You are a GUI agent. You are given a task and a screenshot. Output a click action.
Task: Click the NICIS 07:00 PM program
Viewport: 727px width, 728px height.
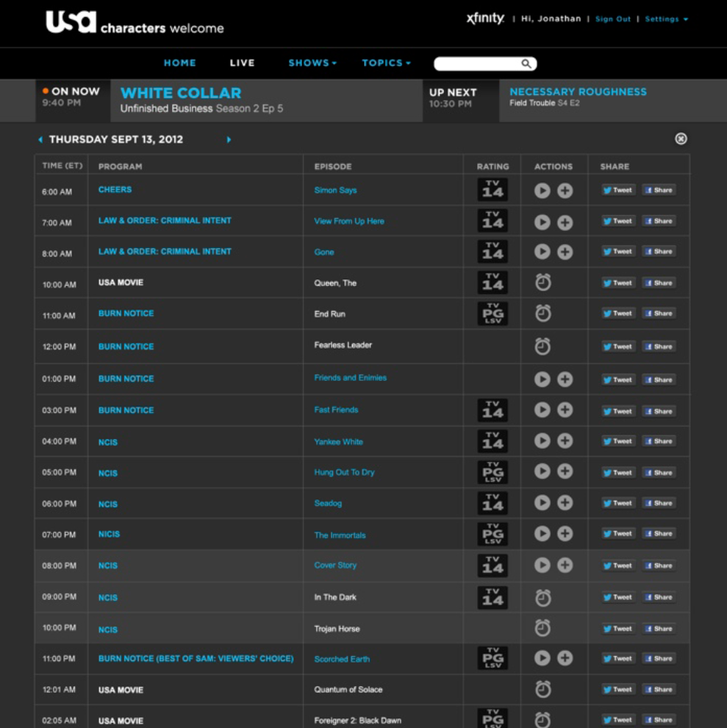(x=109, y=534)
